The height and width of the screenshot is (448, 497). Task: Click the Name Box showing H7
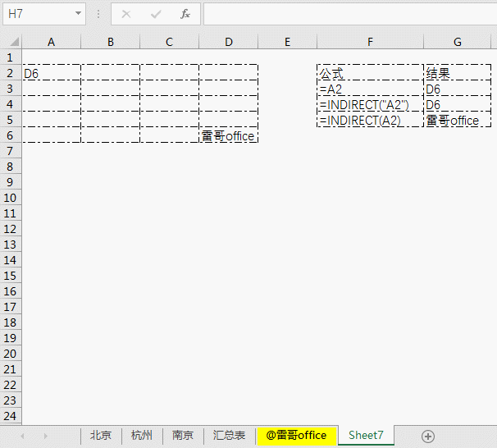(44, 14)
